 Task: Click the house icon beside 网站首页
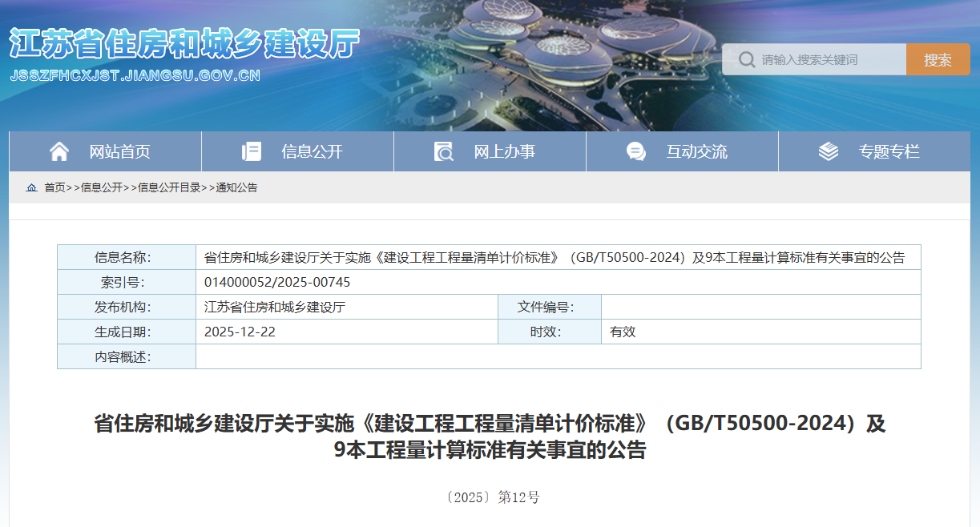pyautogui.click(x=60, y=150)
